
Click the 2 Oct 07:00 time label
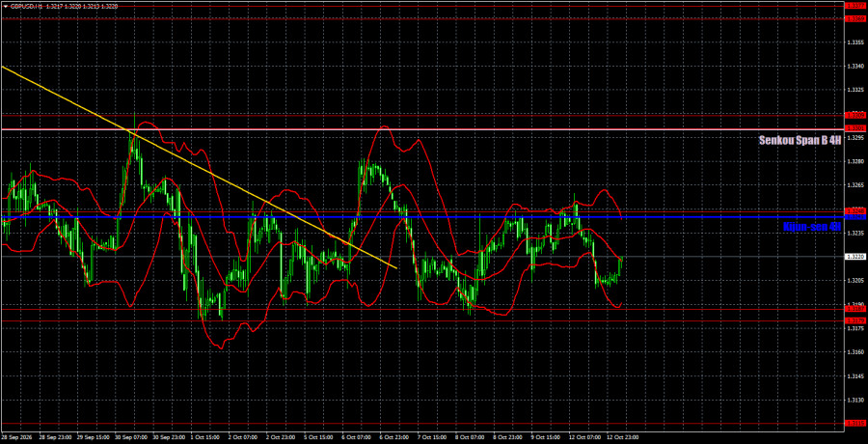(x=243, y=437)
